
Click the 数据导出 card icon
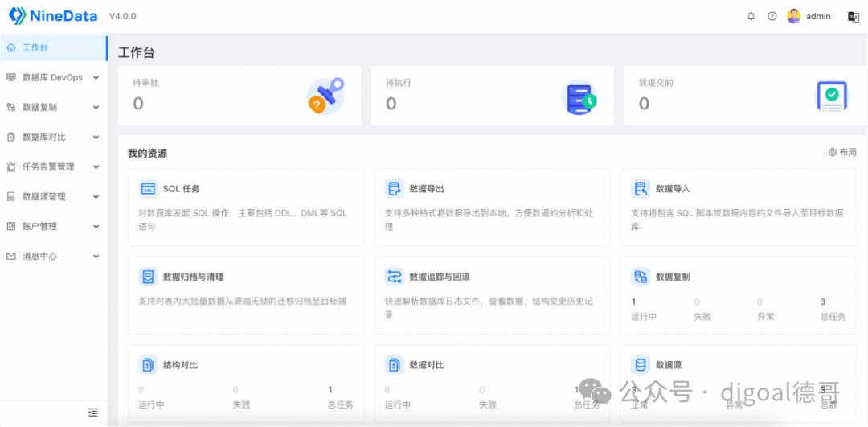(394, 189)
